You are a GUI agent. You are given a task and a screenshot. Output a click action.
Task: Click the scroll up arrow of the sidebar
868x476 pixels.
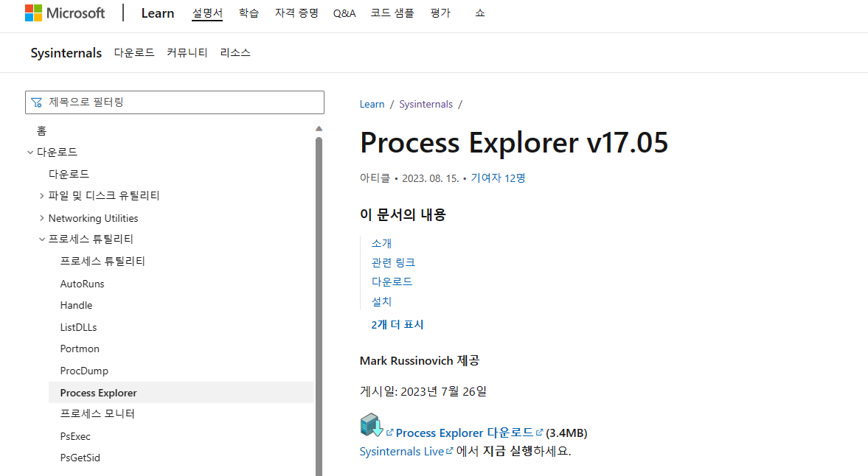319,129
